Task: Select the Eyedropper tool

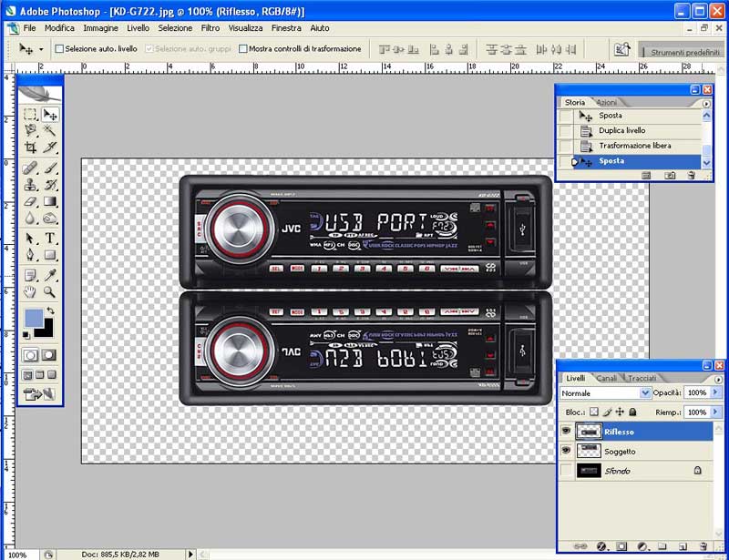Action: (50, 275)
